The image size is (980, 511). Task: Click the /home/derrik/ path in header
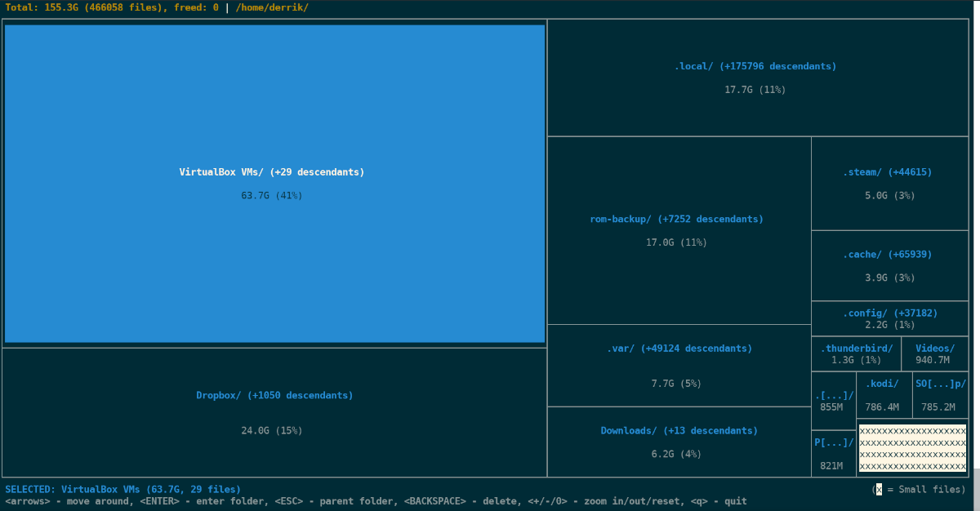pyautogui.click(x=270, y=7)
